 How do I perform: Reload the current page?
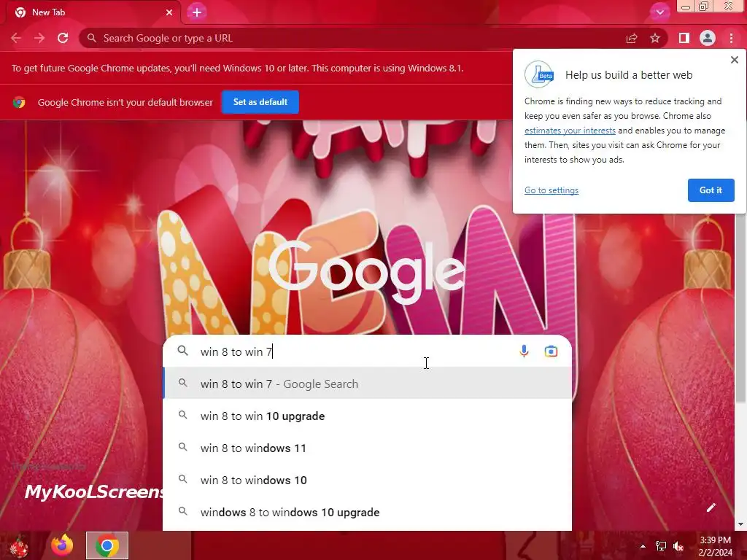tap(63, 38)
